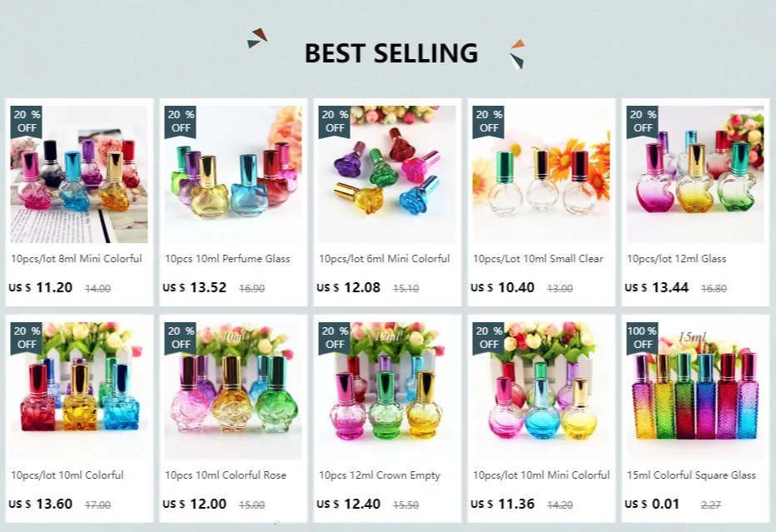Click the '10pcs/lot 10ml Mini Colorful' title
The width and height of the screenshot is (776, 532).
click(x=541, y=475)
